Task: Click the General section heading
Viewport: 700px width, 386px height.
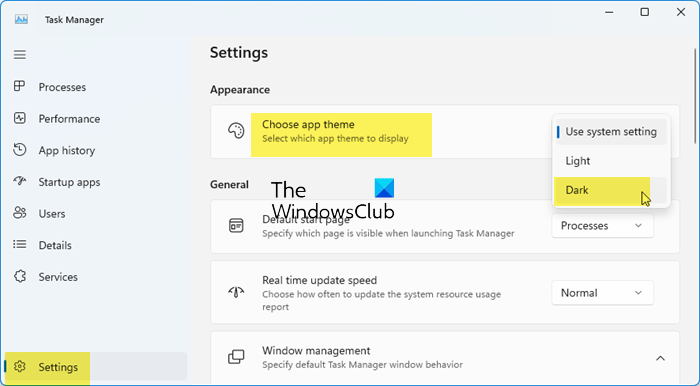Action: (229, 184)
